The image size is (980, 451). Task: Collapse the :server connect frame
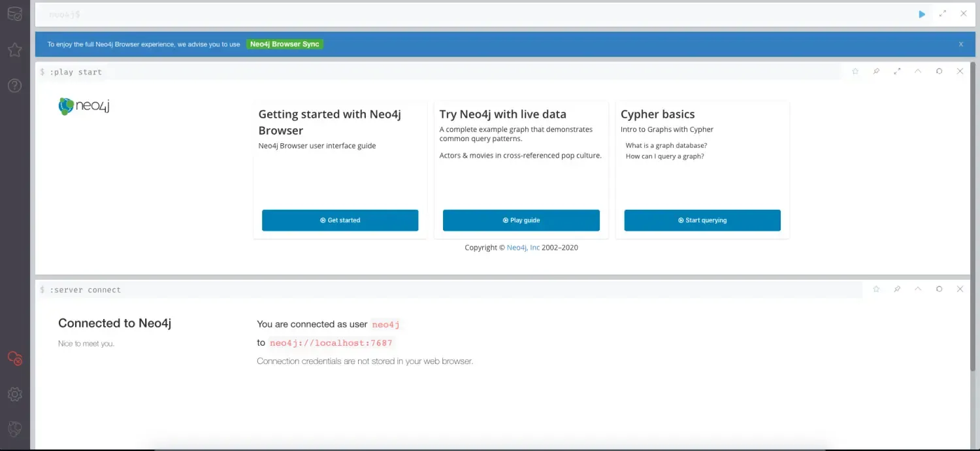coord(918,288)
